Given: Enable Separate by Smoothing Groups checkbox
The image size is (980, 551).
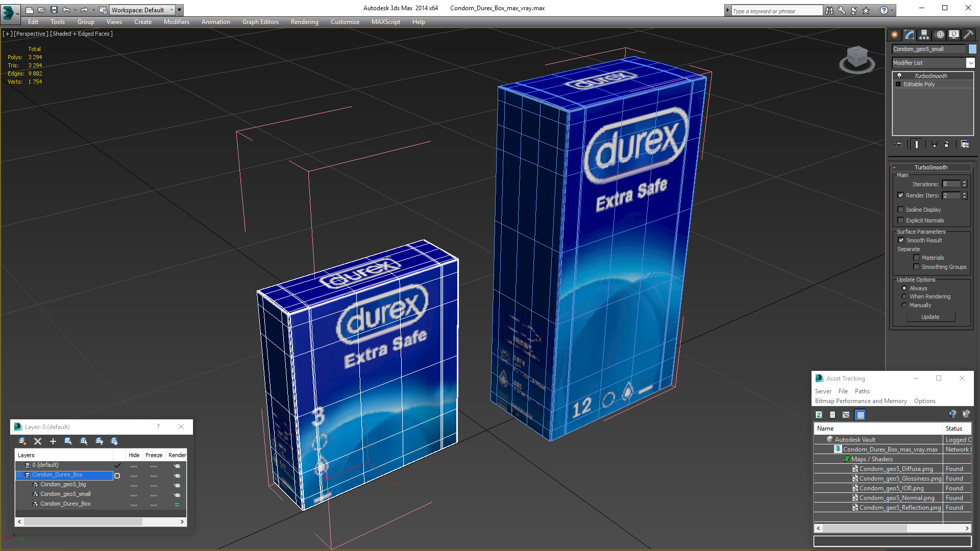Looking at the screenshot, I should coord(916,267).
